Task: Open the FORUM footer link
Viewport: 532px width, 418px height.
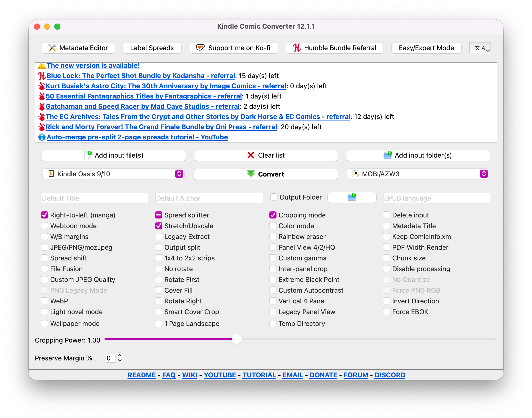Action: pyautogui.click(x=356, y=375)
